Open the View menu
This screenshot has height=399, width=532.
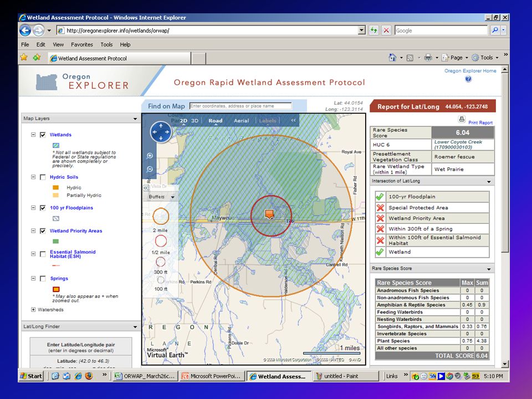58,44
